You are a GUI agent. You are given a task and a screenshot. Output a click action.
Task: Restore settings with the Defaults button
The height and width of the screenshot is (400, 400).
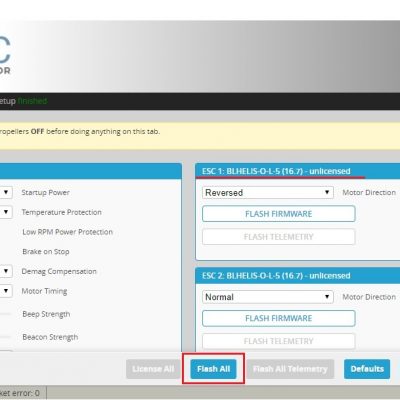tap(367, 369)
